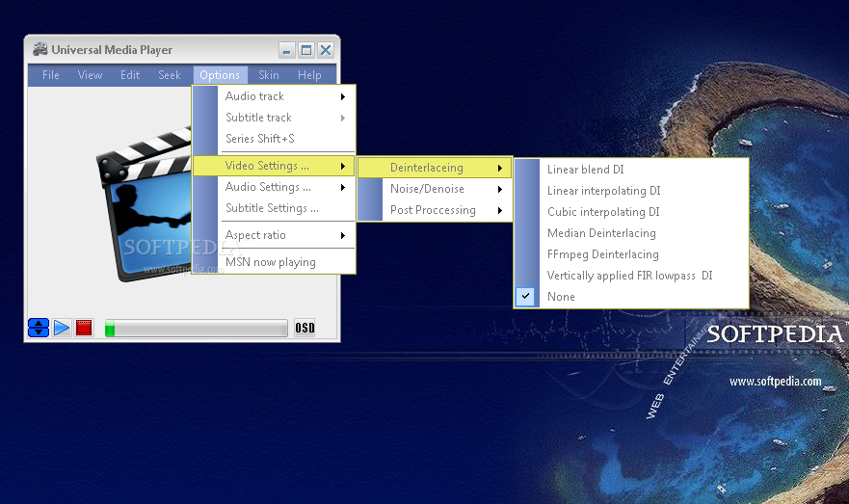Open the File menu

(51, 75)
